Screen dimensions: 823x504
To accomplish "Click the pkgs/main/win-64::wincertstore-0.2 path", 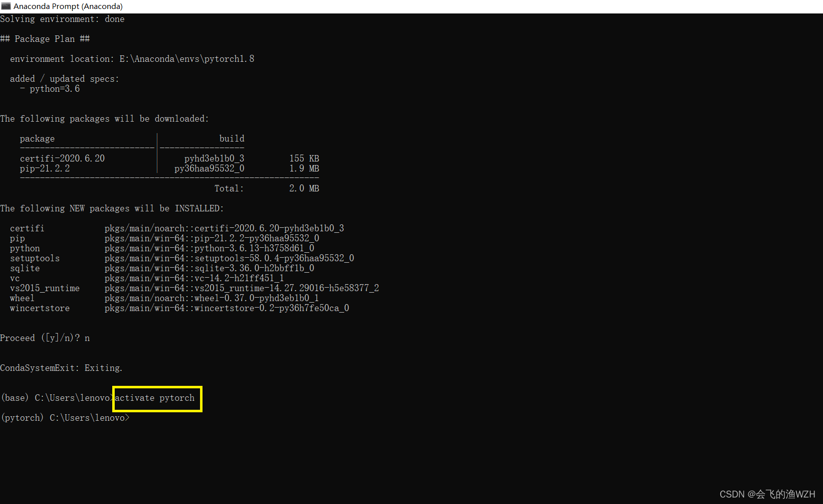I will click(227, 308).
